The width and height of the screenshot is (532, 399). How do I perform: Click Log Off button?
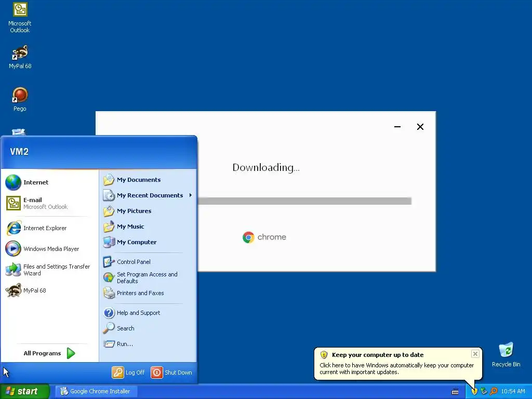[x=128, y=373]
